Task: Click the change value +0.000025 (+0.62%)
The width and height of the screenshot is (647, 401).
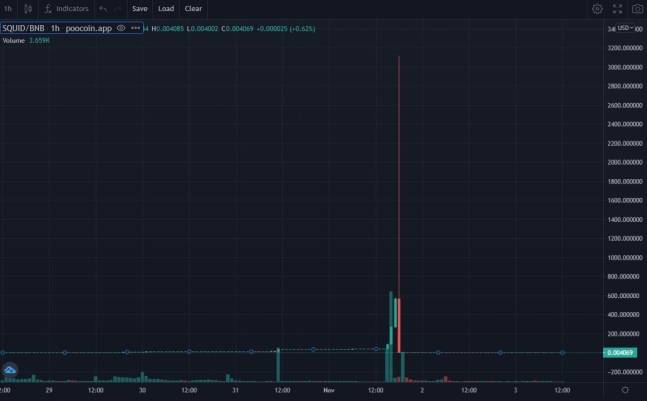Action: [286, 29]
